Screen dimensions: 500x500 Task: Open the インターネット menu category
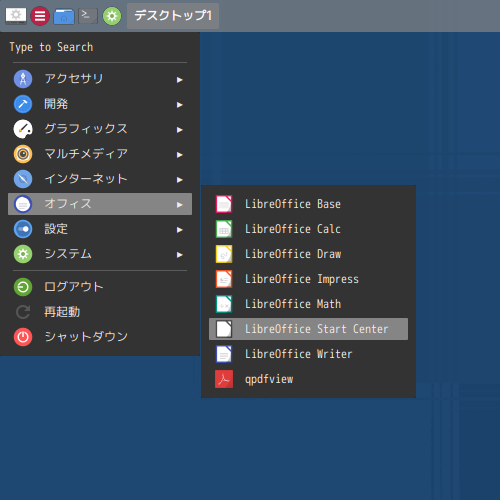(100, 179)
